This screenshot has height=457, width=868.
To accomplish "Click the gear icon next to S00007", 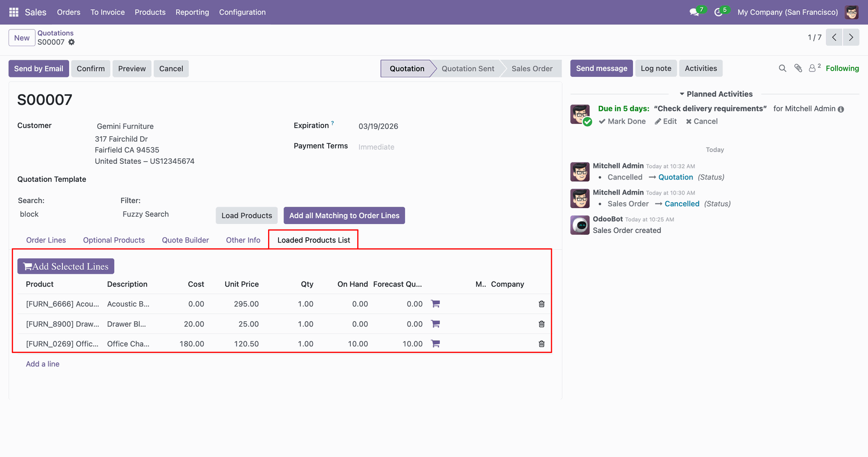I will click(71, 42).
